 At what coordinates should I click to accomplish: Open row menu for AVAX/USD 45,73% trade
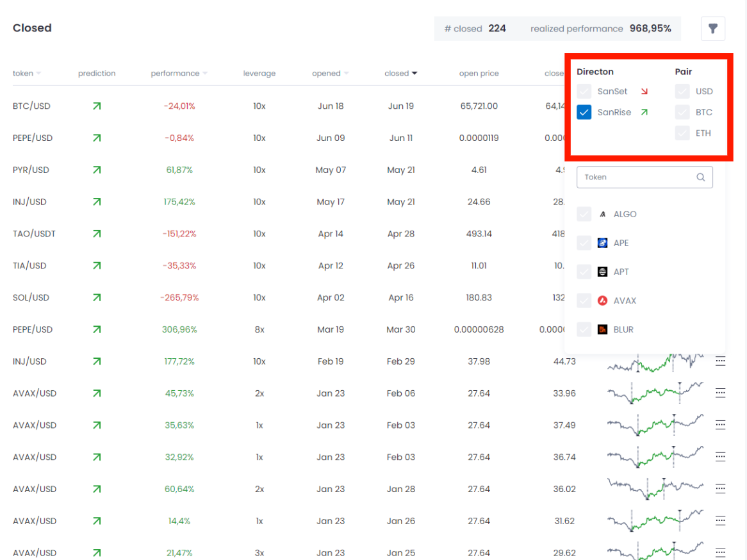click(x=720, y=393)
